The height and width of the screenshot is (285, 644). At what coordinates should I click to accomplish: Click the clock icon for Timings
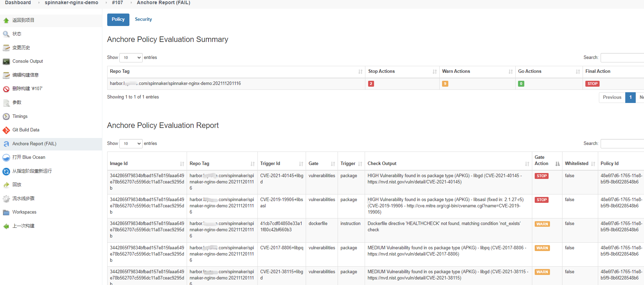(6, 116)
